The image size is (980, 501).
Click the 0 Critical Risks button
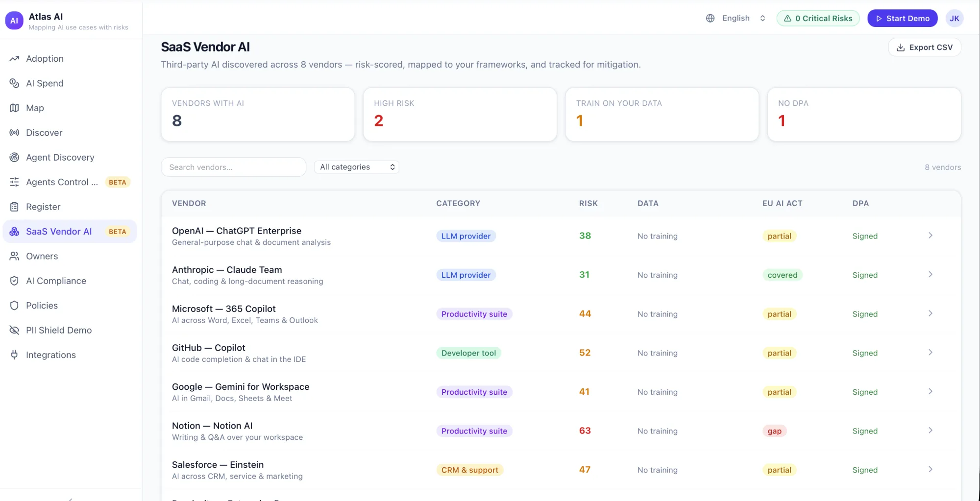(x=818, y=18)
